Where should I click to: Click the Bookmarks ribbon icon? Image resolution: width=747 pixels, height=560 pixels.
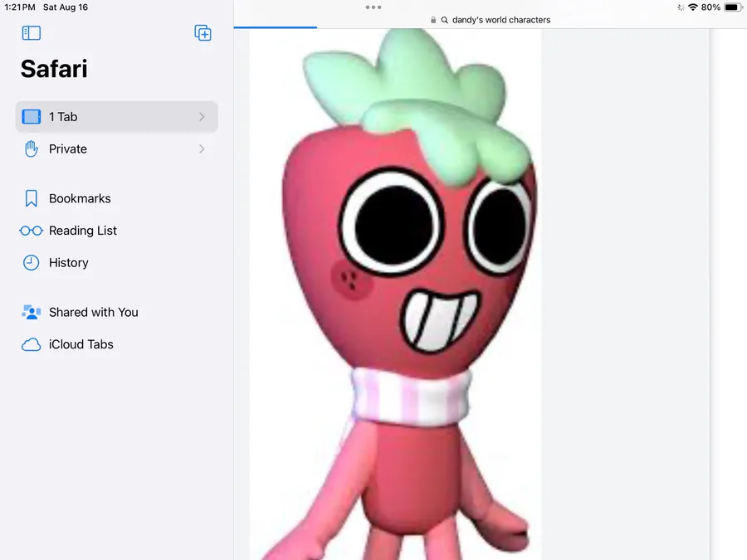(32, 198)
